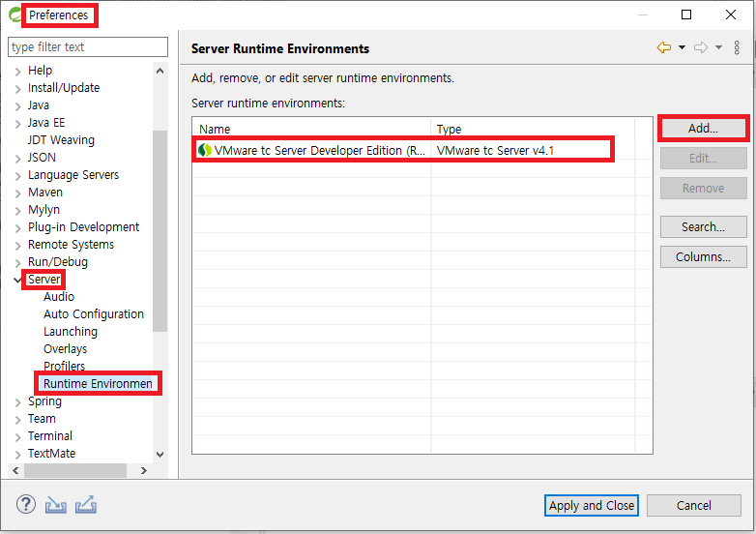Expand the JSON tree node
Screen dimensions: 756x534
coord(17,159)
